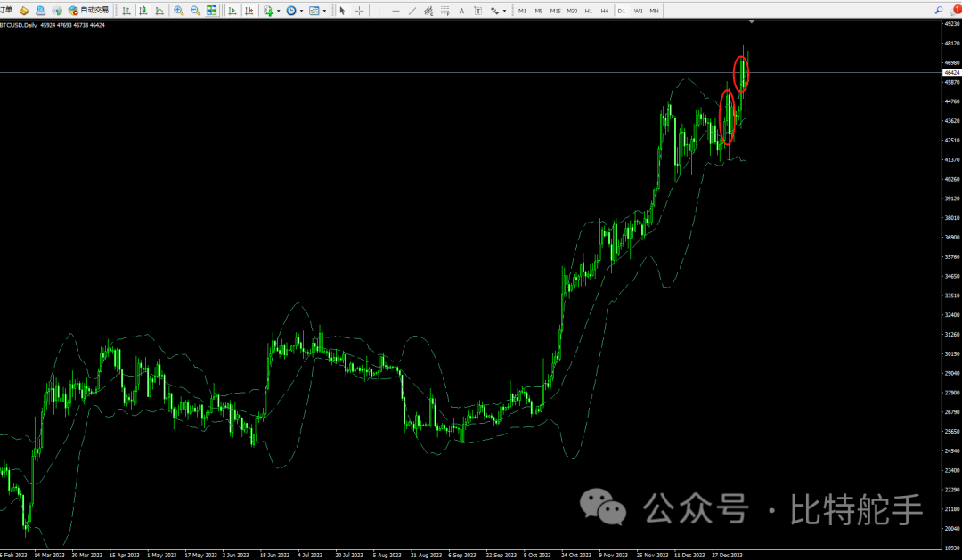
Task: Switch to bar chart display
Action: point(126,11)
